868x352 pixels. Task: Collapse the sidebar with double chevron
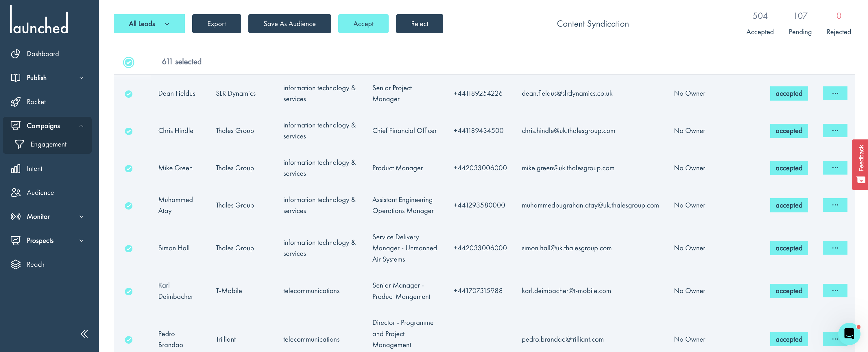pyautogui.click(x=84, y=334)
